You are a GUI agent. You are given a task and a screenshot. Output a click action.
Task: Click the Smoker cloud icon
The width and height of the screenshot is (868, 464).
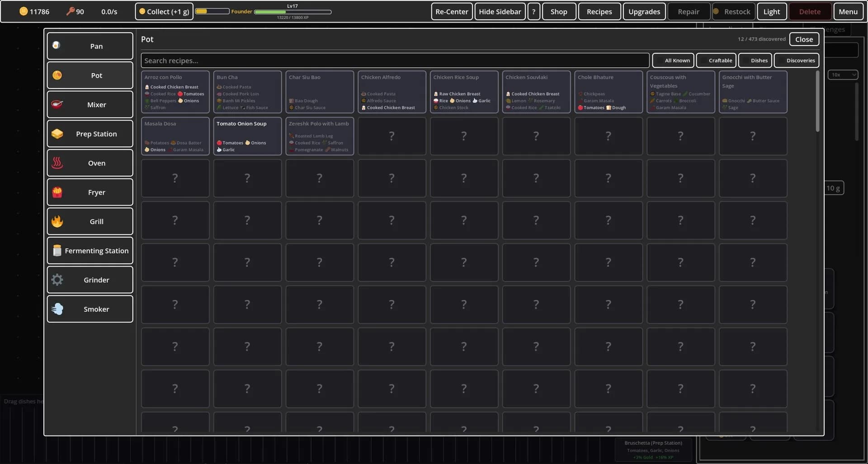tap(57, 309)
